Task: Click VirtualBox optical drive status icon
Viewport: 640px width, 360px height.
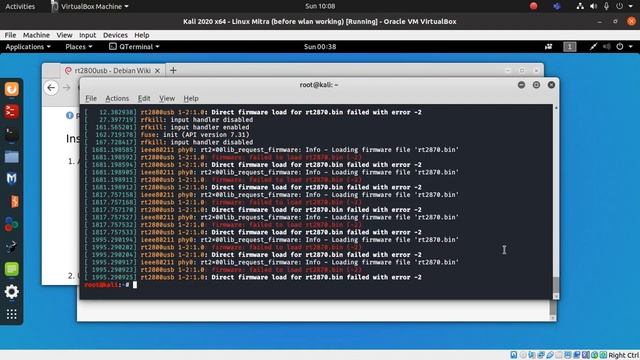Action: point(523,355)
